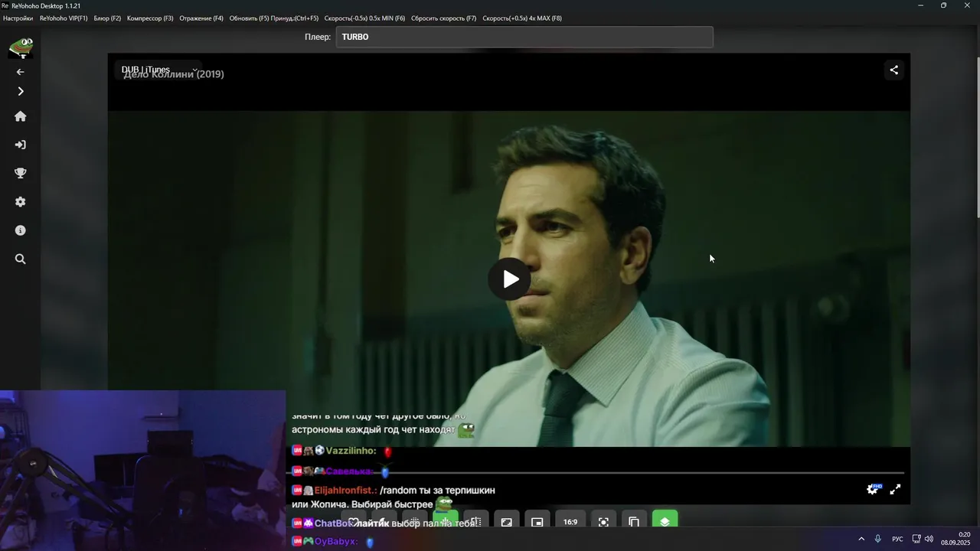Go forward with the right chevron icon
This screenshot has width=980, height=551.
click(21, 91)
